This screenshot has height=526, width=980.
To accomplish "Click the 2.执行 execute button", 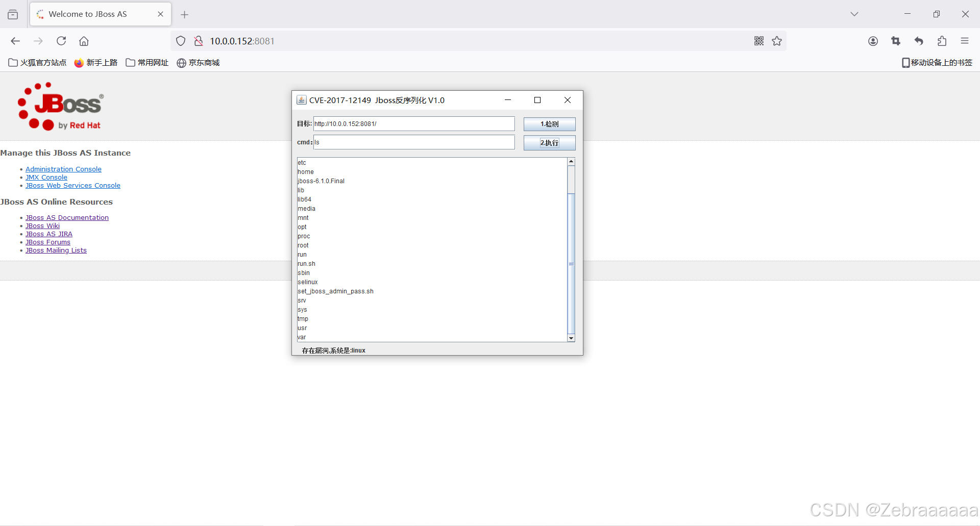I will [549, 143].
